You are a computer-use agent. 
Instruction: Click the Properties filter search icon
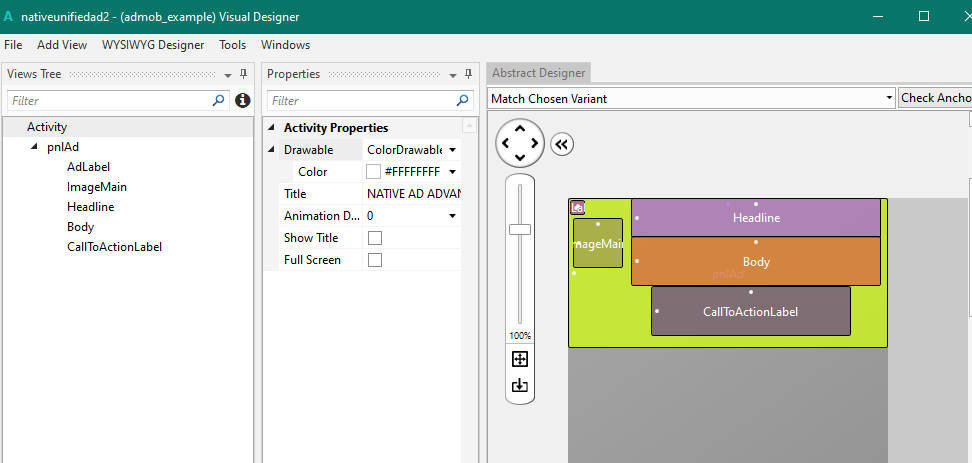coord(462,100)
